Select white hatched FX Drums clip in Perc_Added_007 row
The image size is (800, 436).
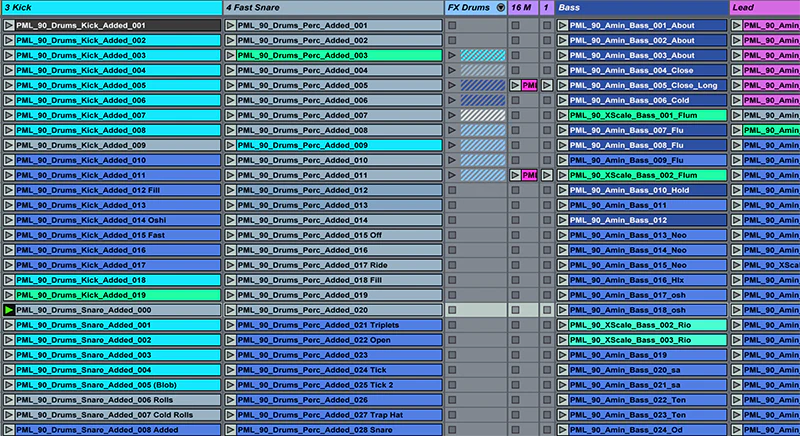pos(483,115)
